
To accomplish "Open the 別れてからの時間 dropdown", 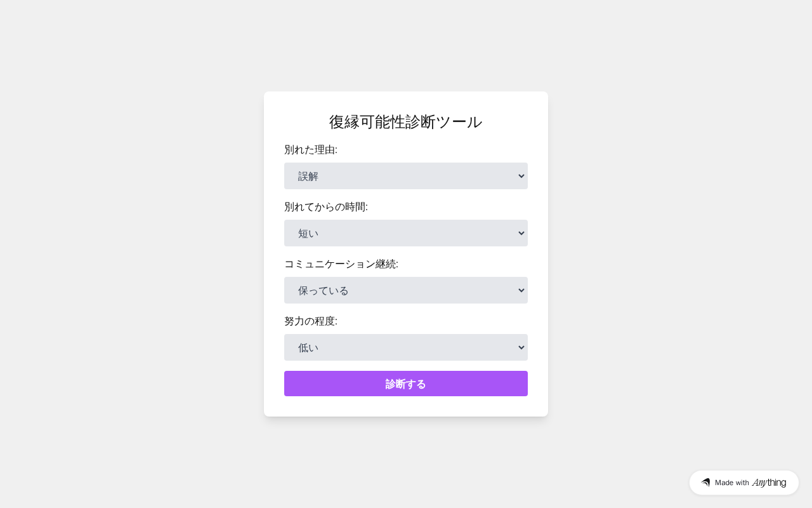I will [x=406, y=233].
